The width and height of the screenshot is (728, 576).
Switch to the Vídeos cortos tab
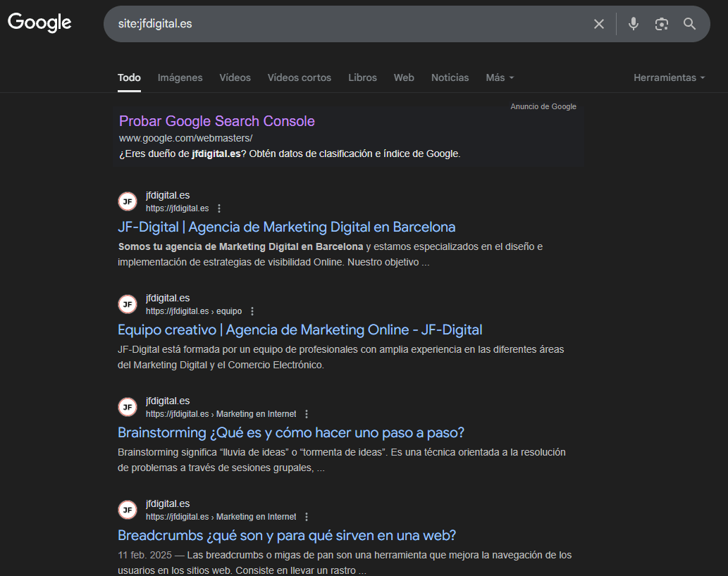point(300,77)
